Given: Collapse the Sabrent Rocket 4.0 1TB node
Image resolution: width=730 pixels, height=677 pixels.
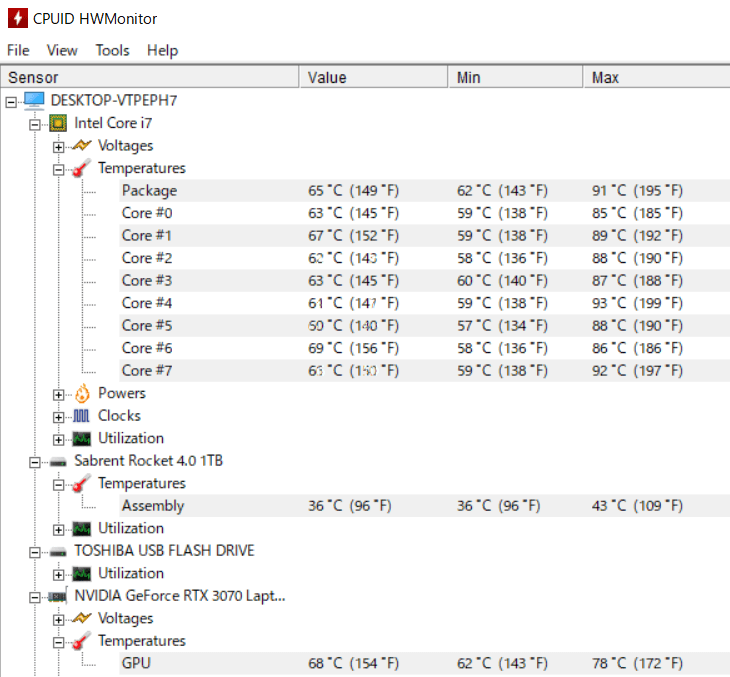Looking at the screenshot, I should 34,462.
